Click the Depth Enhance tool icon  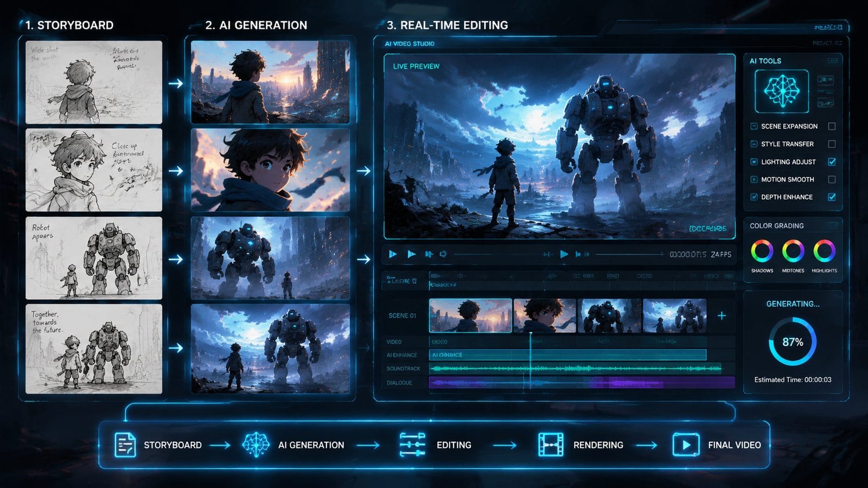(754, 197)
